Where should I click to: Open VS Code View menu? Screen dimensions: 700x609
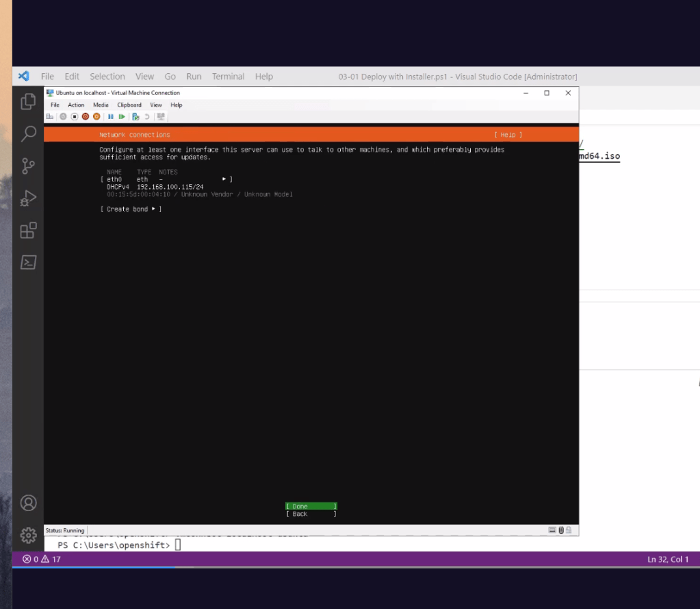[x=144, y=77]
